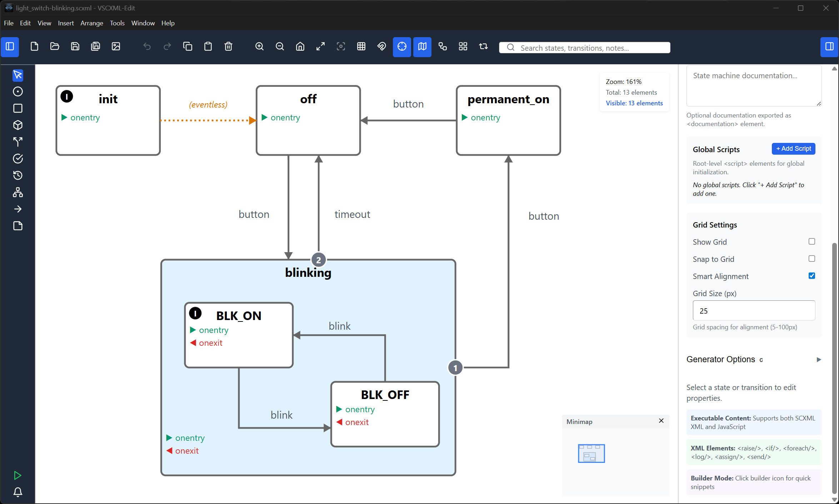Open the Window menu
This screenshot has height=504, width=839.
pyautogui.click(x=143, y=23)
